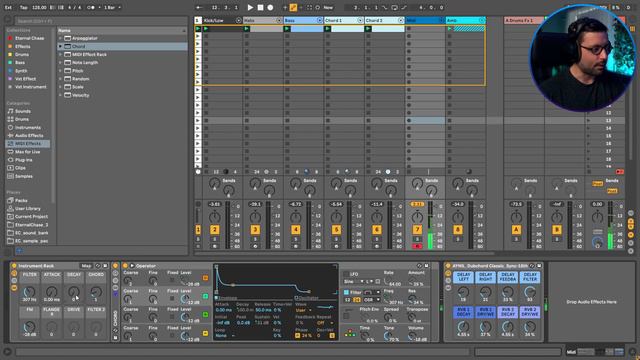This screenshot has width=640, height=360.
Task: Click the browser search field
Action: pyautogui.click(x=101, y=21)
